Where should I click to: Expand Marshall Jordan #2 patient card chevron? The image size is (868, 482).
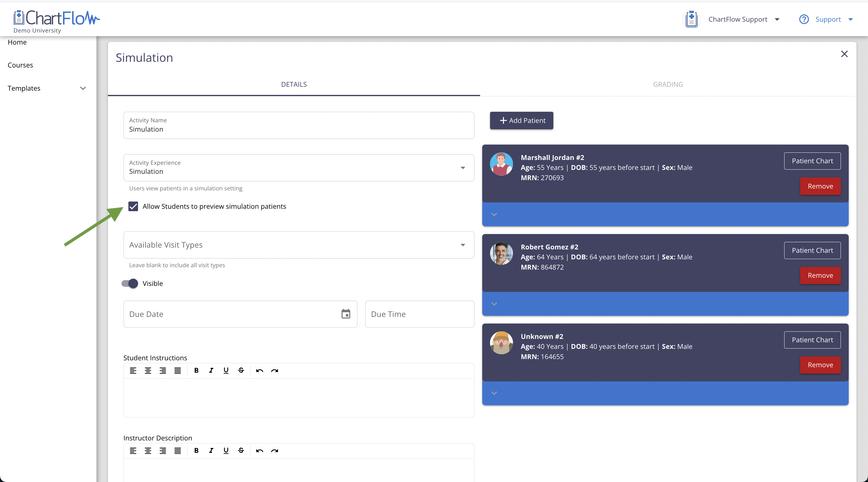(x=494, y=214)
